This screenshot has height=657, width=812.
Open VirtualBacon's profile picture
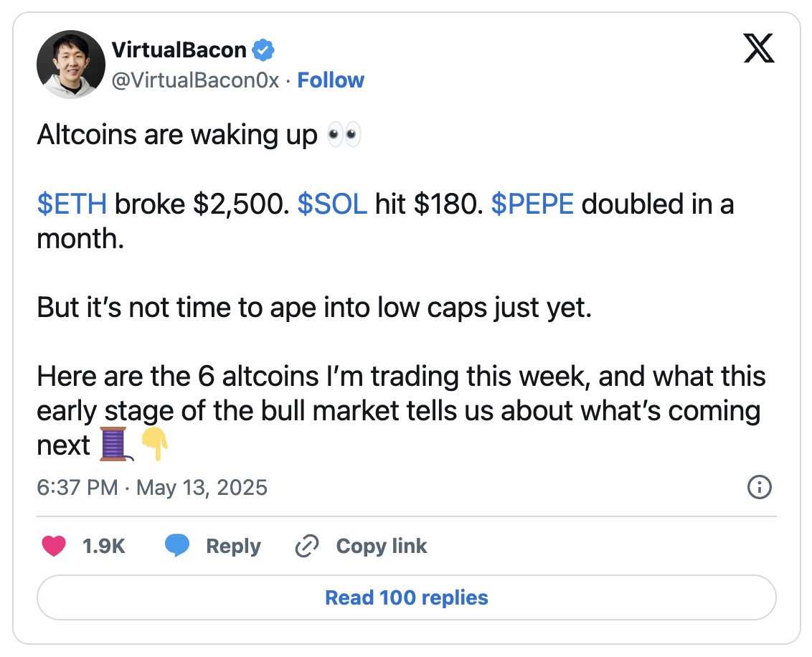tap(70, 64)
